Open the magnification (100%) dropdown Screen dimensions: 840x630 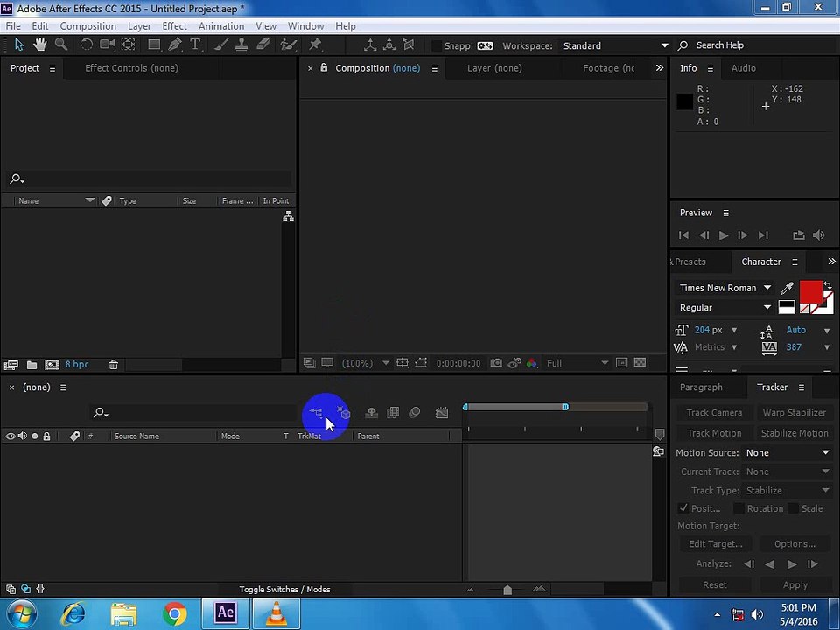366,363
